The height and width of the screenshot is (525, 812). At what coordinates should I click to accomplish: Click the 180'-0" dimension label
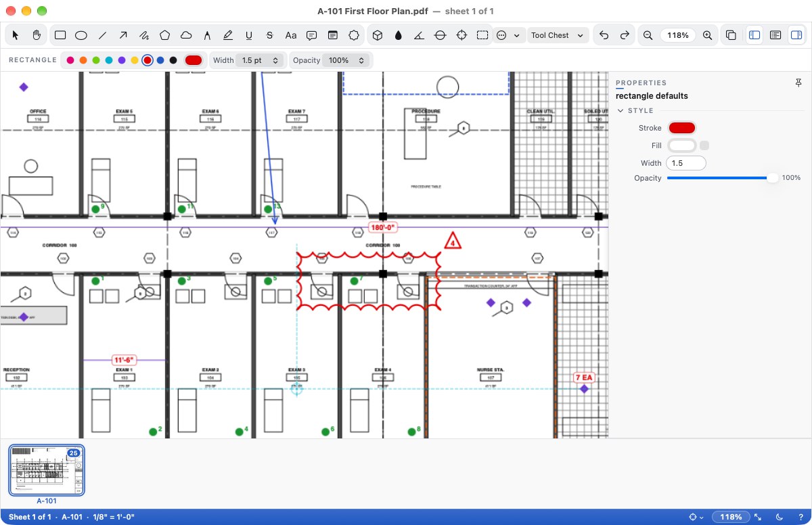(382, 227)
